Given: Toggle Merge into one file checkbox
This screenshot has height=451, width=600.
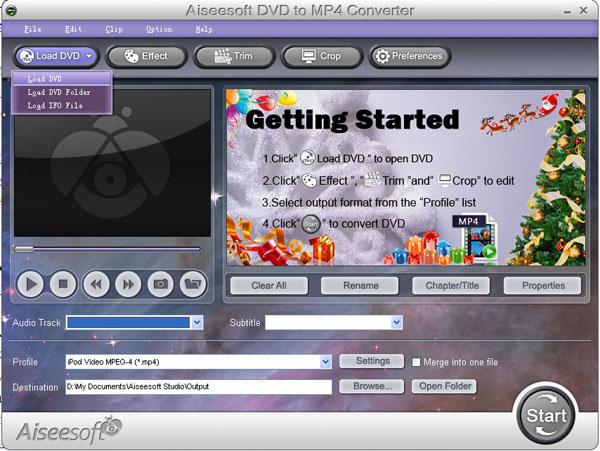Looking at the screenshot, I should [x=416, y=362].
